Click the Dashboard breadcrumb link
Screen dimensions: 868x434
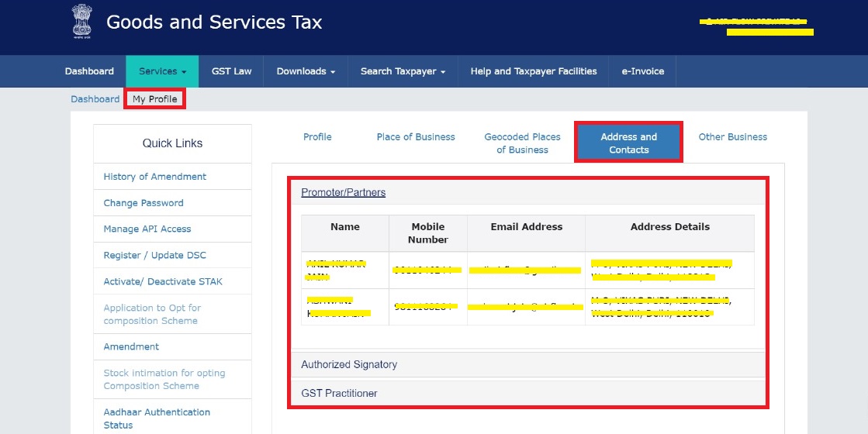pyautogui.click(x=95, y=99)
